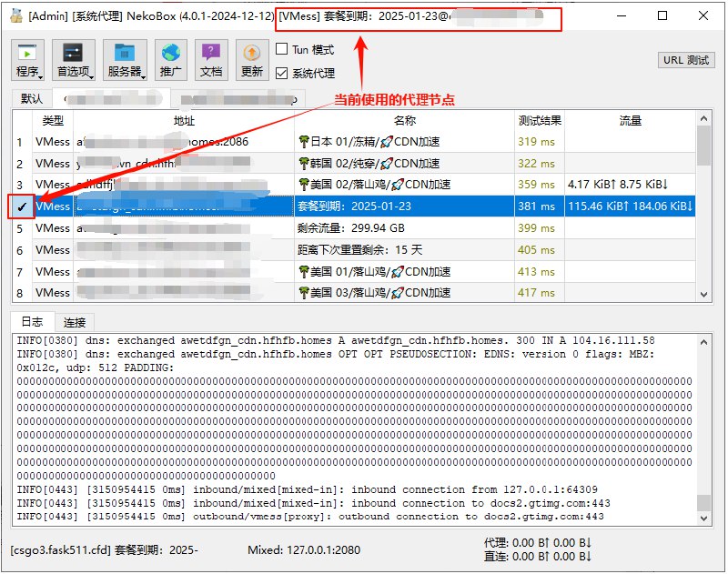Click the URL 测试 button
This screenshot has width=728, height=574.
tap(686, 60)
